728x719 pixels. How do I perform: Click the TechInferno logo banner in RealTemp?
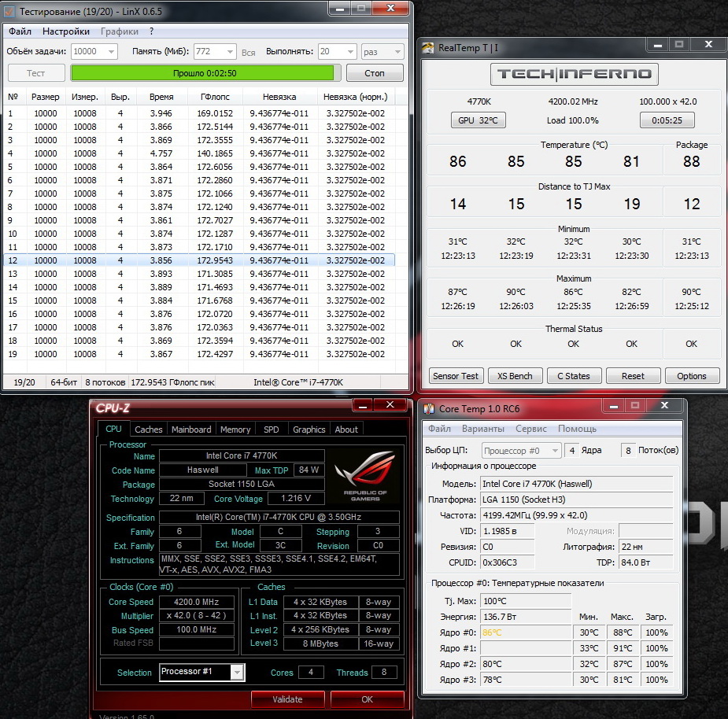pos(575,74)
